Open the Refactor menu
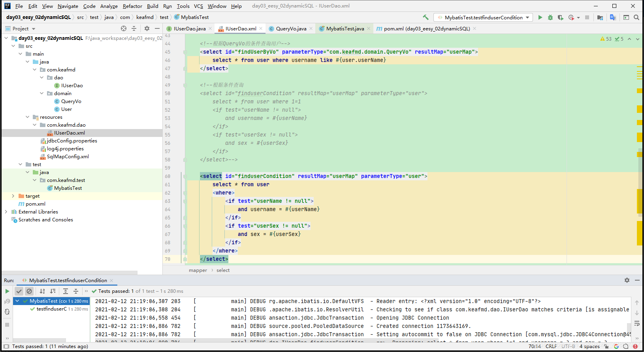The image size is (644, 352). click(x=132, y=6)
